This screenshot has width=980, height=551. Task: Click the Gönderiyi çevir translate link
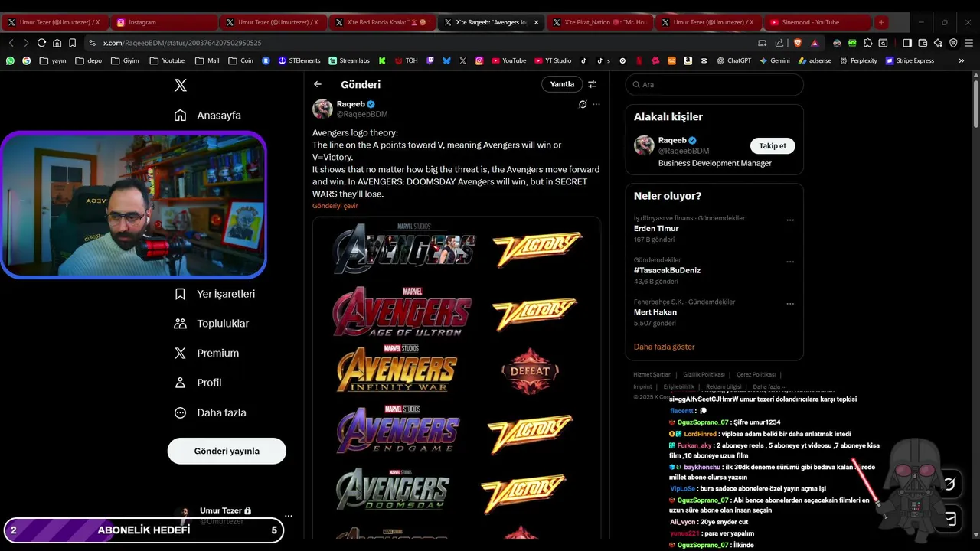pos(335,206)
